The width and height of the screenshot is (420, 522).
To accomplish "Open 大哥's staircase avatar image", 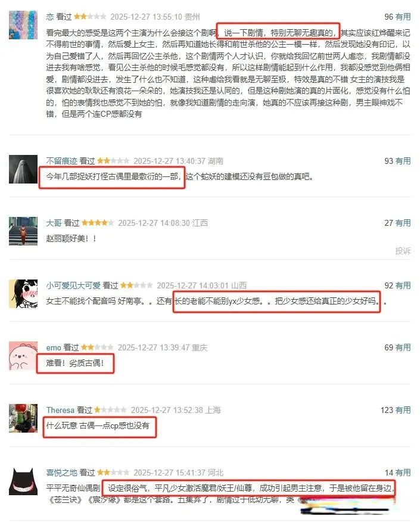I will [x=23, y=231].
